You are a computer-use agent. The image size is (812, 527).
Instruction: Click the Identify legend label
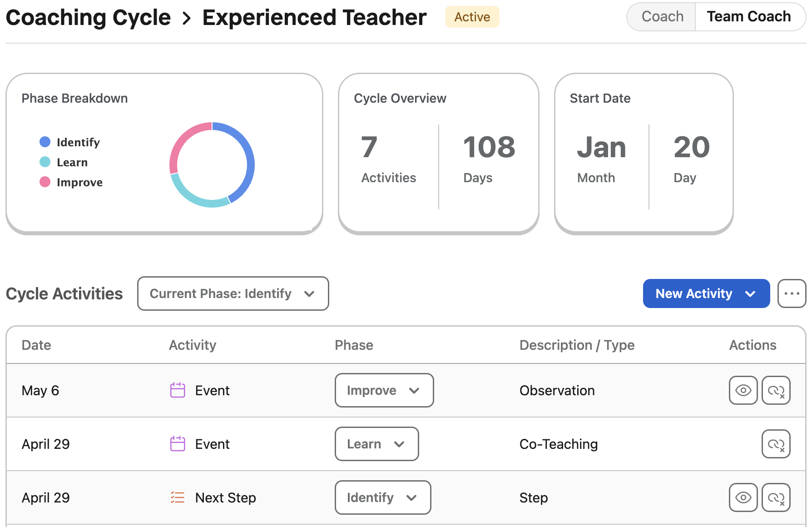(x=78, y=142)
